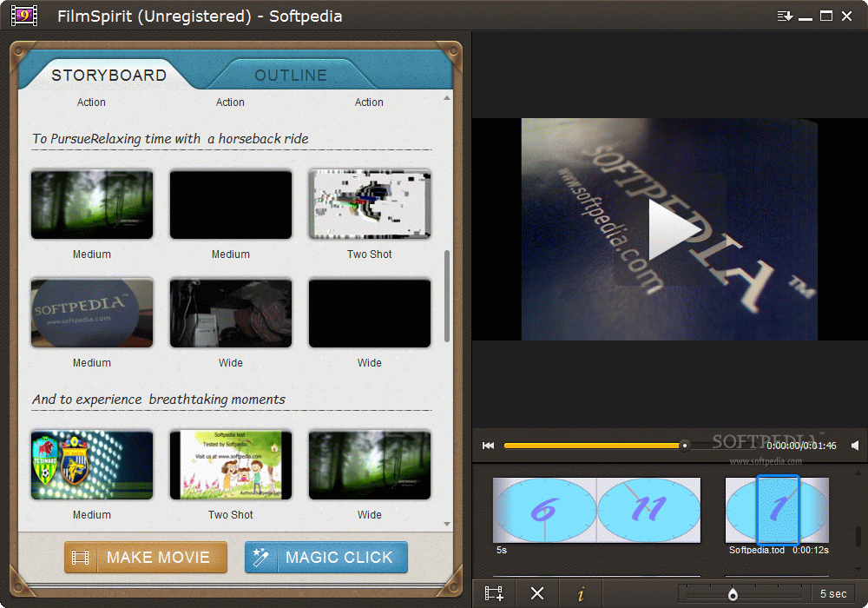Viewport: 868px width, 608px height.
Task: Delete selected clip with X icon
Action: coord(537,593)
